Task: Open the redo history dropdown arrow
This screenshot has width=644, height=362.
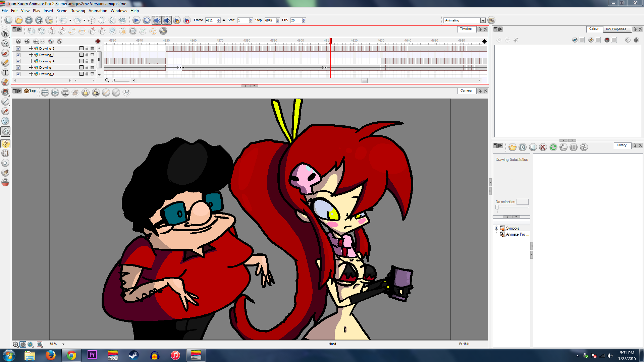Action: click(84, 20)
